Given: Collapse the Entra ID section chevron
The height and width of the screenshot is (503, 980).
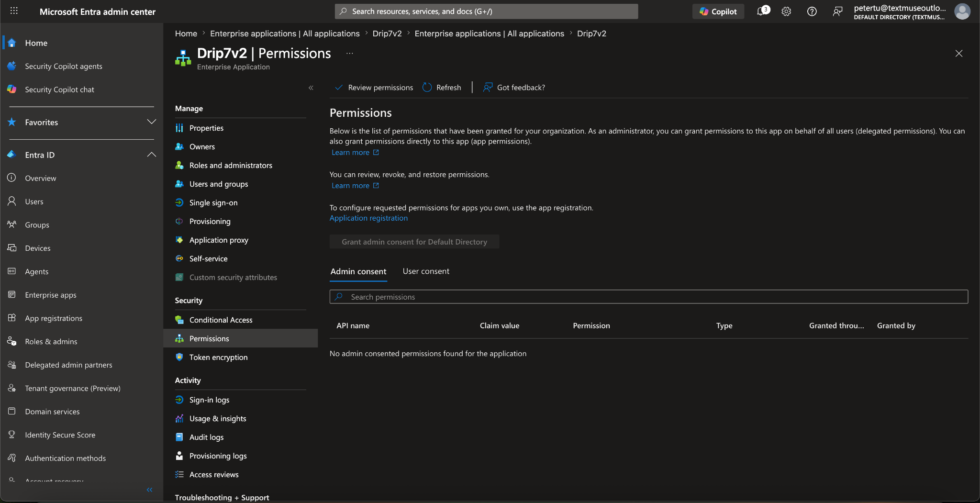Looking at the screenshot, I should point(151,155).
